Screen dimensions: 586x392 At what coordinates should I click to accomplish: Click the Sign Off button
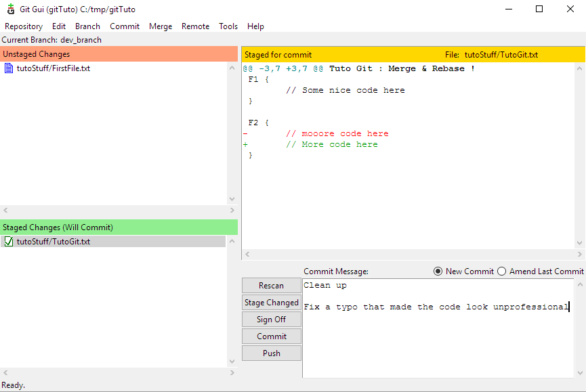[x=272, y=320]
